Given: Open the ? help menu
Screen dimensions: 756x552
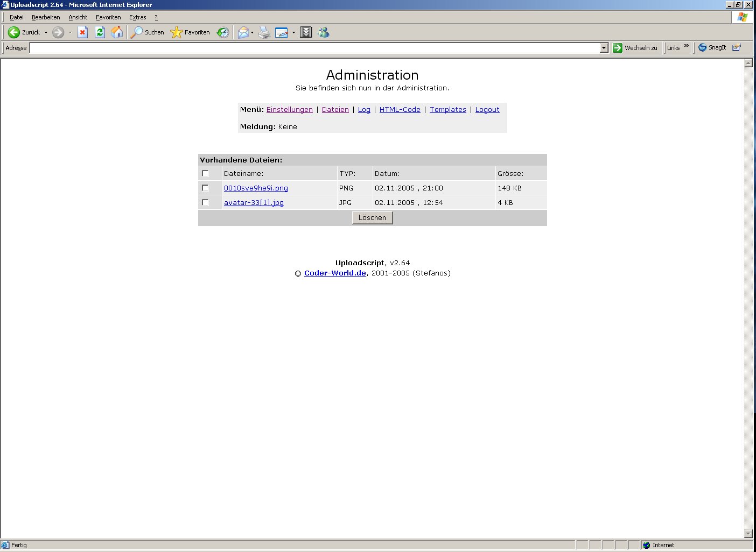Looking at the screenshot, I should [x=156, y=17].
